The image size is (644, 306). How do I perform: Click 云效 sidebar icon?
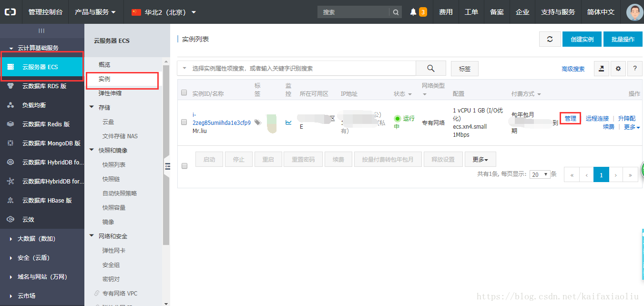pyautogui.click(x=10, y=219)
